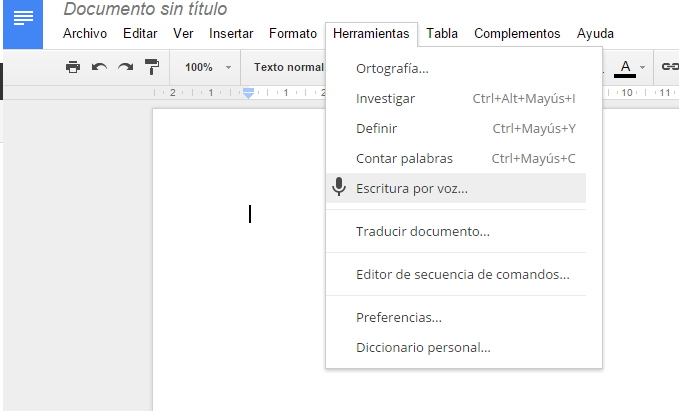Select Contar palabras menu entry

pos(404,158)
